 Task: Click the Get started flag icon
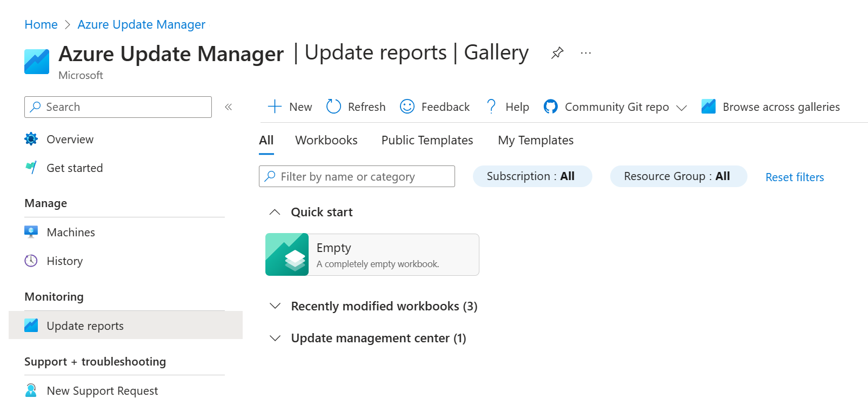31,168
